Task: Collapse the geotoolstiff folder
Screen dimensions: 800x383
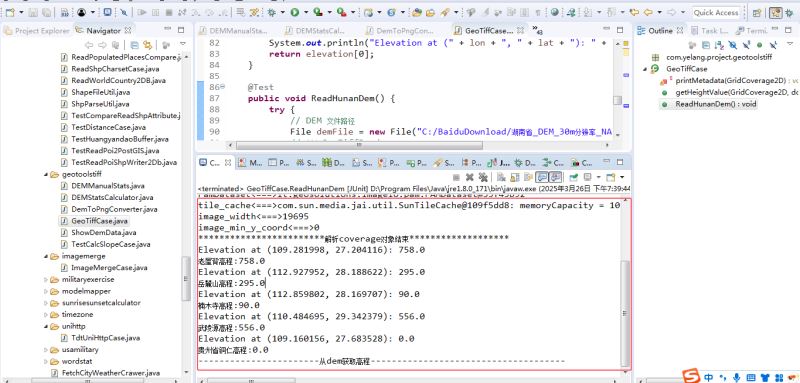Action: pyautogui.click(x=46, y=174)
